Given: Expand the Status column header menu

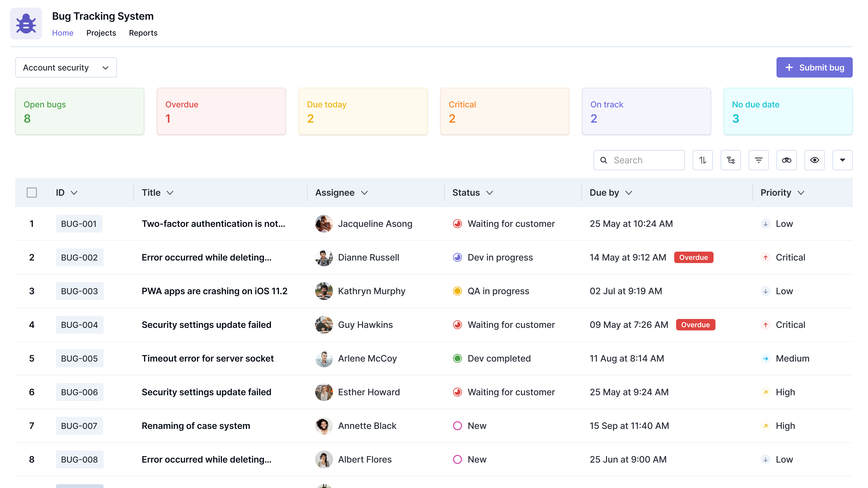Looking at the screenshot, I should pos(490,193).
